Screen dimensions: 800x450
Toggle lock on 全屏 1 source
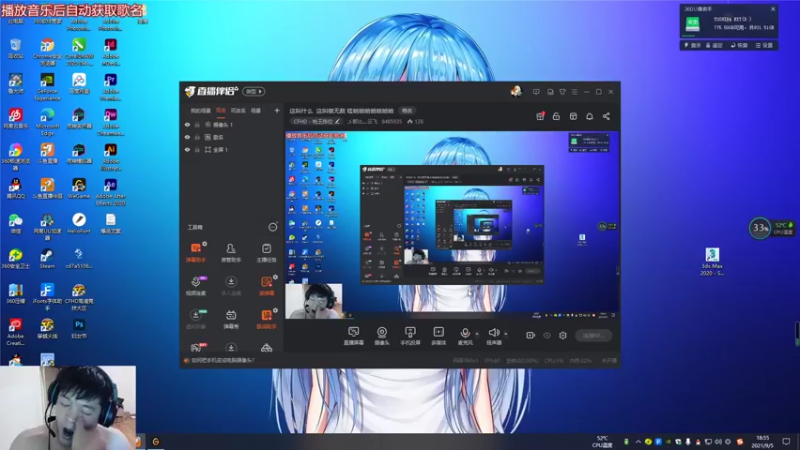[197, 149]
